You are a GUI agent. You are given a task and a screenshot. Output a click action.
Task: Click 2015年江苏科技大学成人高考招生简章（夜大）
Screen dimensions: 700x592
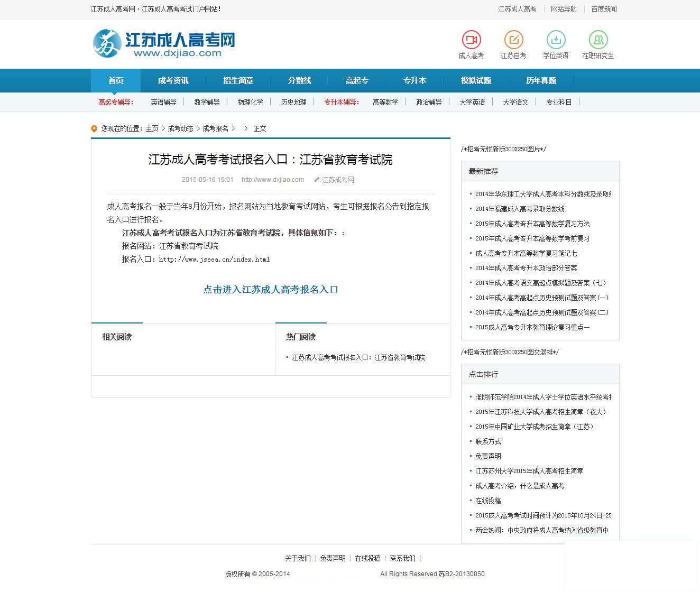tap(541, 412)
